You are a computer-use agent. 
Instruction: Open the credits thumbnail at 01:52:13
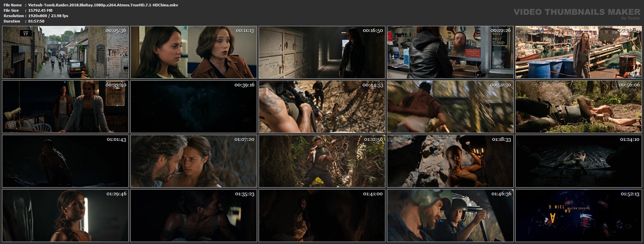click(578, 215)
